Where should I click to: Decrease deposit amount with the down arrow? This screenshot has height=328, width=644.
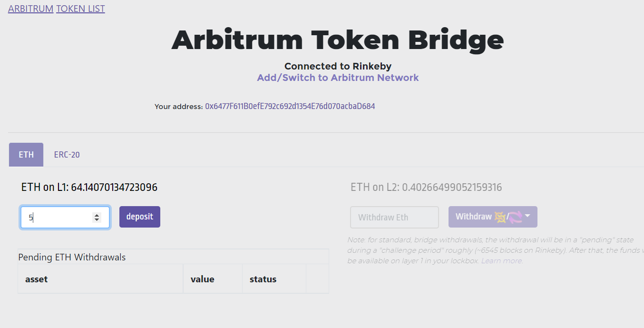pyautogui.click(x=97, y=220)
